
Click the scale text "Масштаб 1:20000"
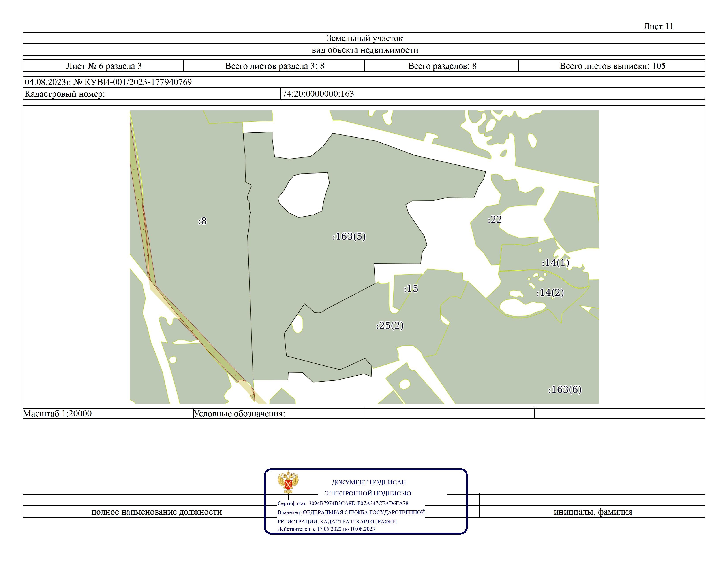(x=57, y=413)
